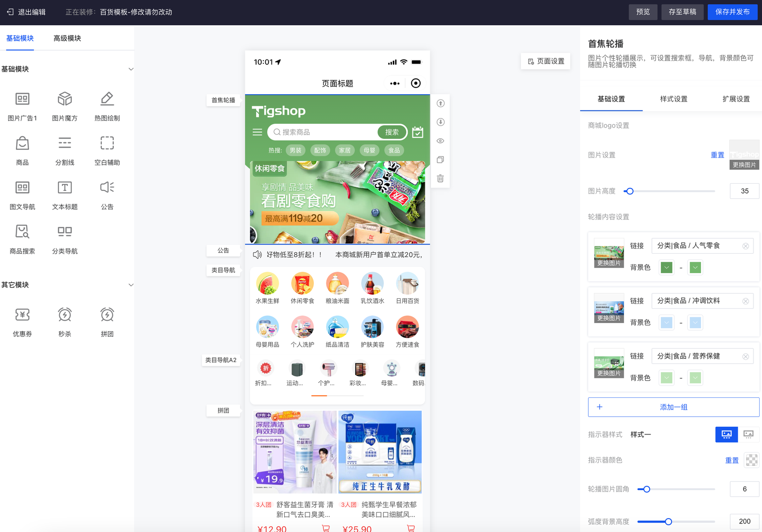Select the first indicator style option
The height and width of the screenshot is (532, 762).
click(726, 434)
